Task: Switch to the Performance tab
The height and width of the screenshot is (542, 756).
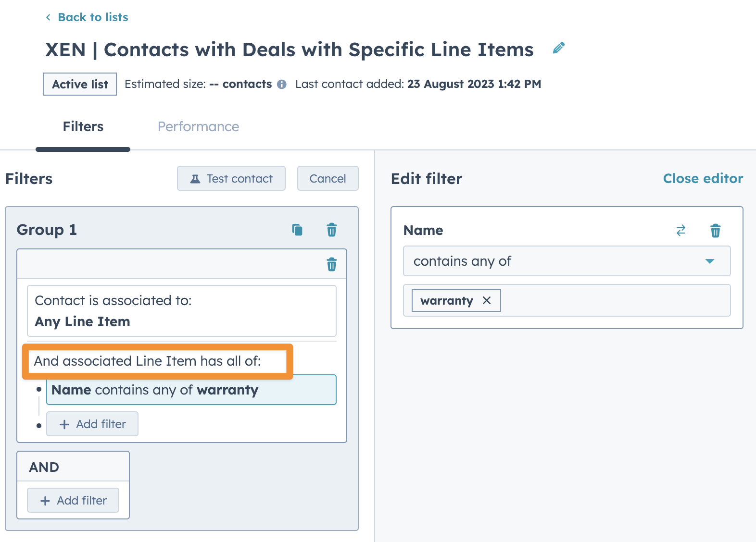Action: [198, 126]
